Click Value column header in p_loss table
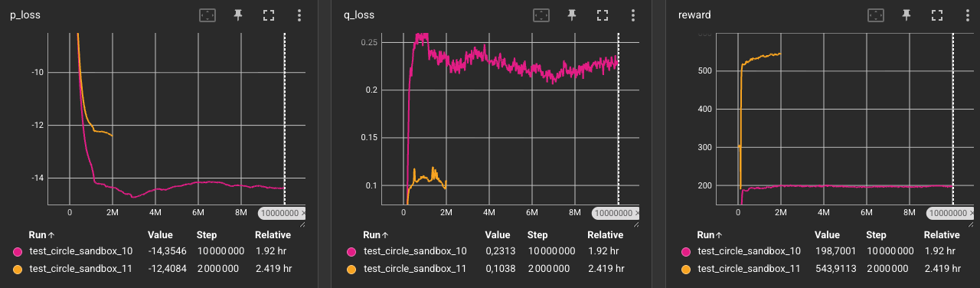This screenshot has height=288, width=980. point(161,235)
